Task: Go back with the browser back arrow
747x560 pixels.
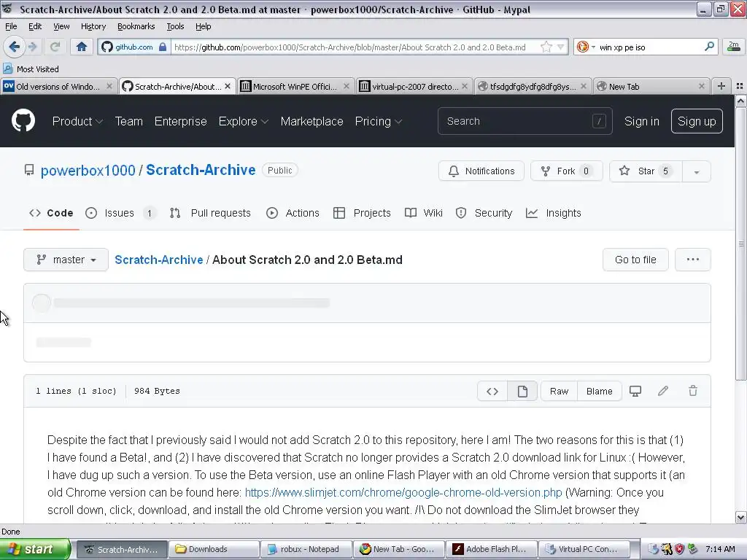Action: coord(14,47)
